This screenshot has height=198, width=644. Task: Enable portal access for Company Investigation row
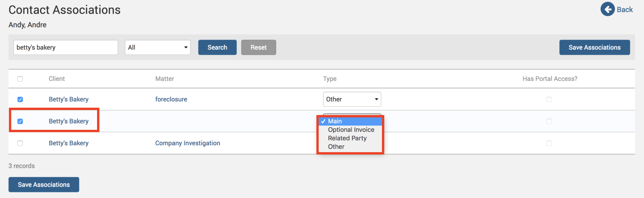point(549,143)
